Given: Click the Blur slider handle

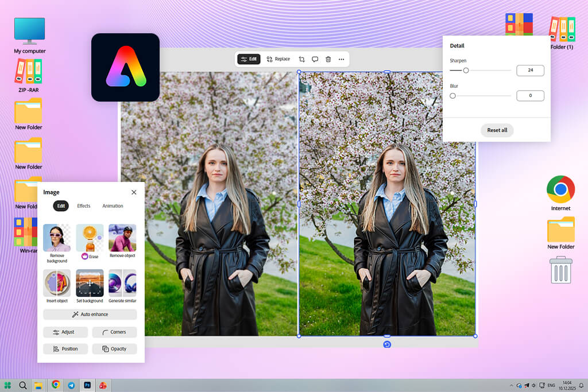Looking at the screenshot, I should click(452, 96).
